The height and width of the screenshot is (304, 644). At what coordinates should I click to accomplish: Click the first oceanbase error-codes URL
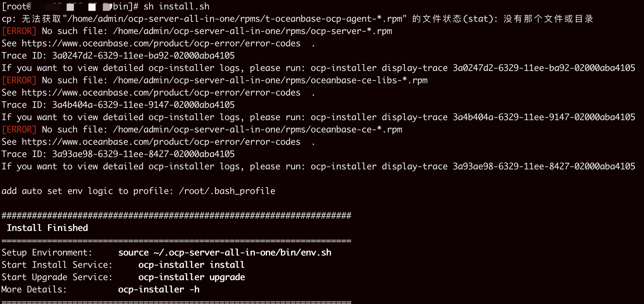161,43
